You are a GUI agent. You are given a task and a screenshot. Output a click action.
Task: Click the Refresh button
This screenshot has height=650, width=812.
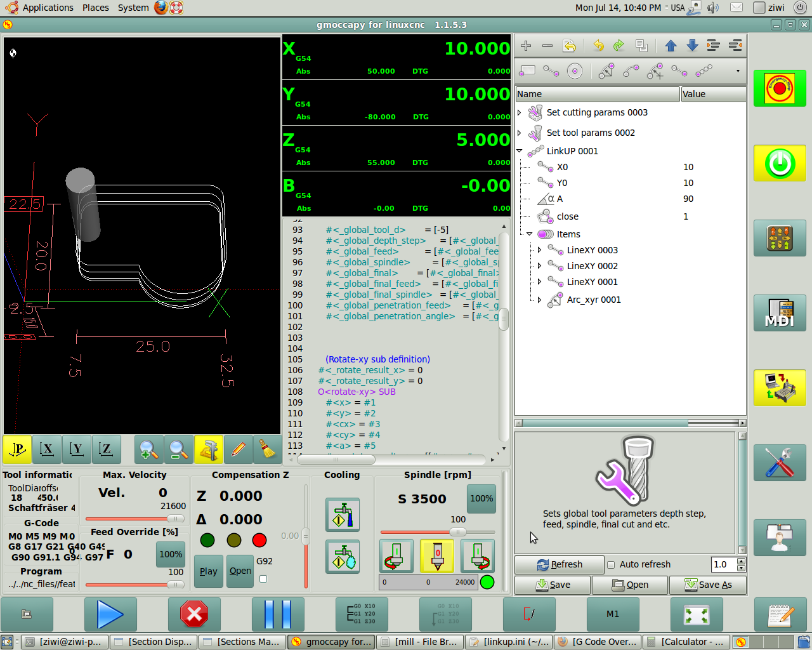(x=559, y=564)
